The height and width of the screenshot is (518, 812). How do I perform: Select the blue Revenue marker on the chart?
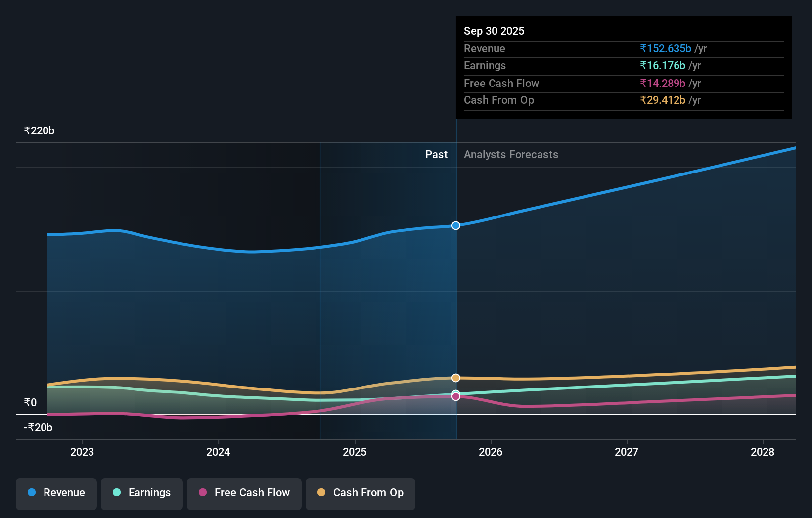coord(456,225)
